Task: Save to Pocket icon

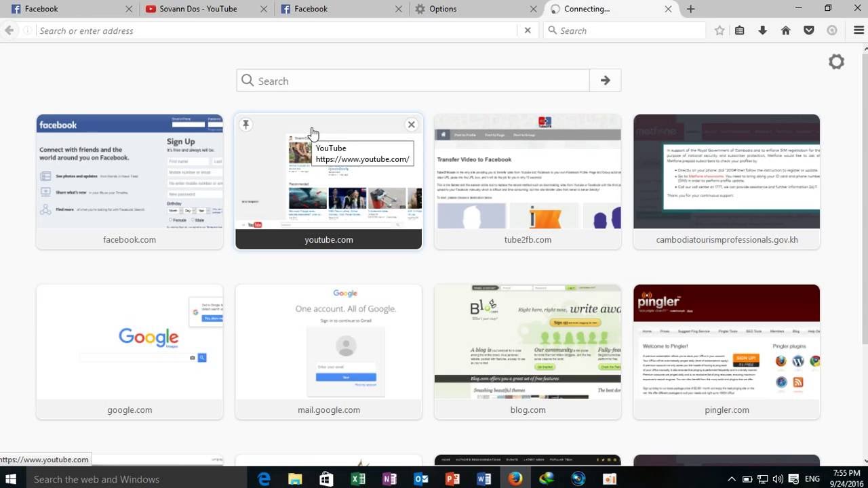Action: (x=809, y=30)
